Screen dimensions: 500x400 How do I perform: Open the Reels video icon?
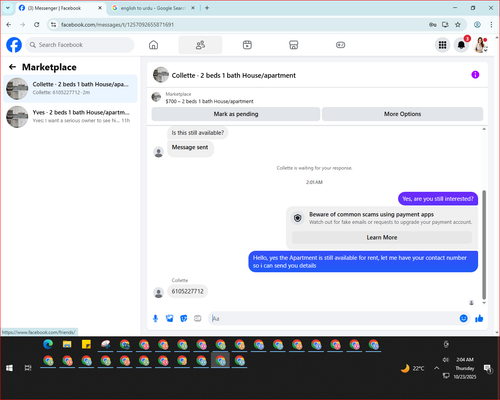click(247, 45)
